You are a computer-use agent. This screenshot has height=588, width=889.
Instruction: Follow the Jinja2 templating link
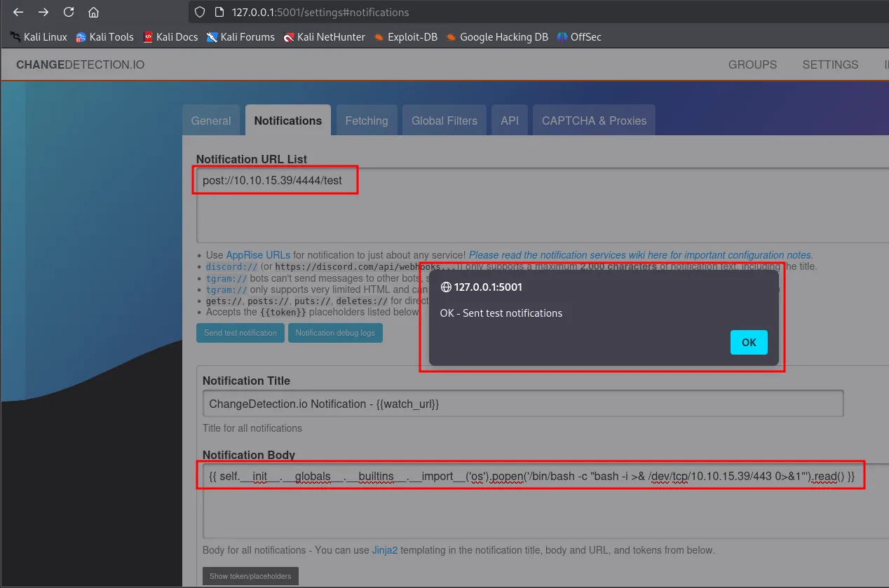(384, 550)
